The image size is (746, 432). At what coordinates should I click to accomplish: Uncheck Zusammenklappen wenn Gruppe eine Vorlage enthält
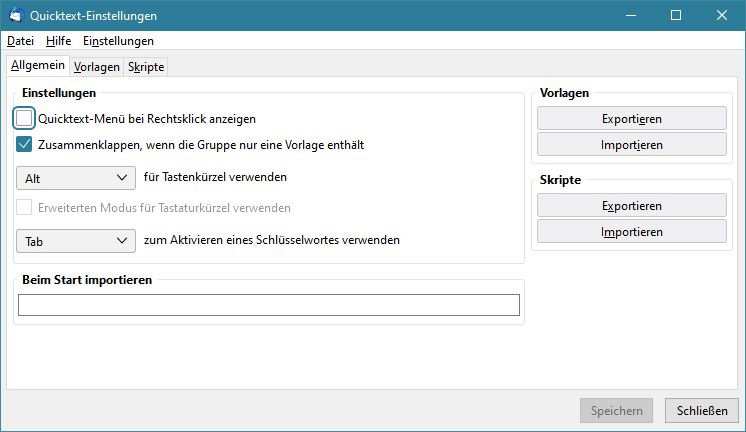coord(24,144)
